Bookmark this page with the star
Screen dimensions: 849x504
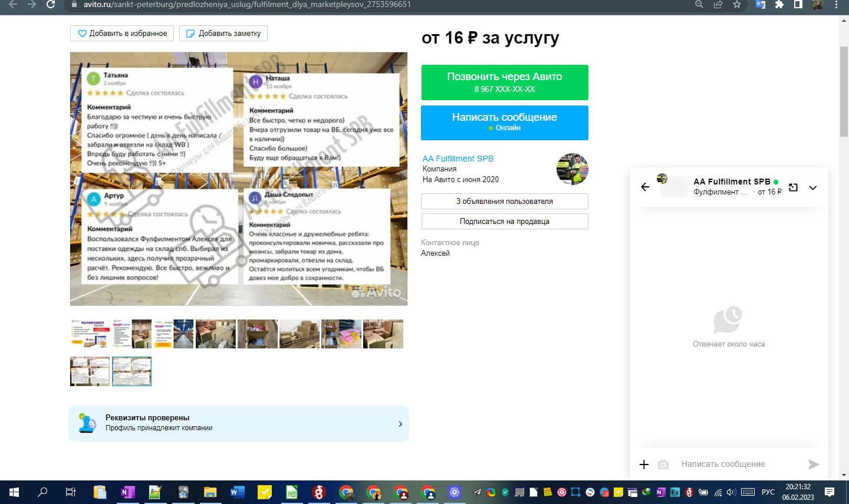pos(737,4)
